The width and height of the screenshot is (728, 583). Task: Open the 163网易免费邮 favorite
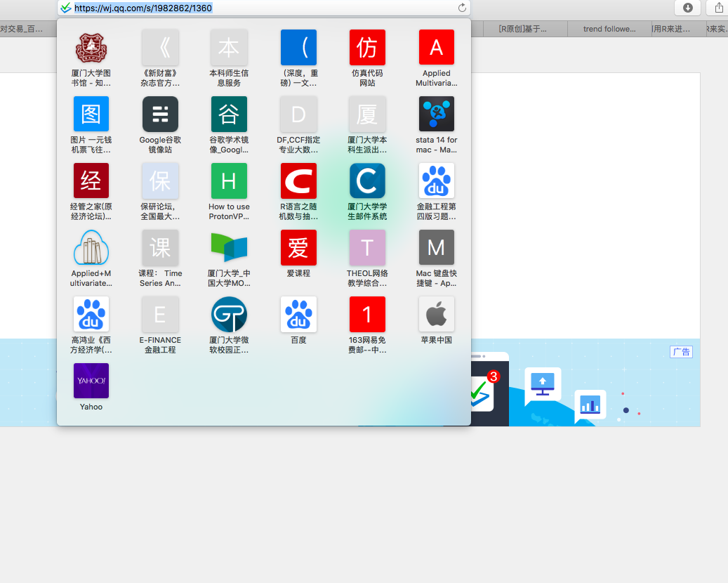pos(367,325)
